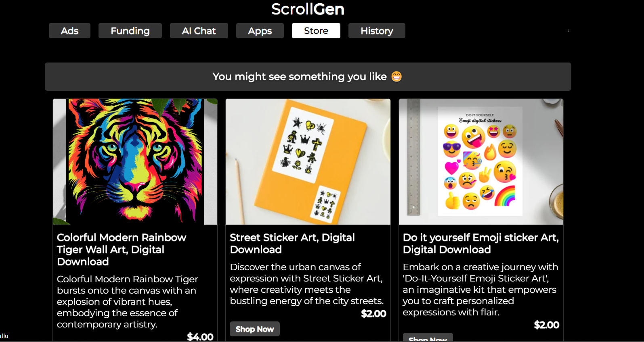The width and height of the screenshot is (644, 342).
Task: Open the History tab
Action: (376, 31)
